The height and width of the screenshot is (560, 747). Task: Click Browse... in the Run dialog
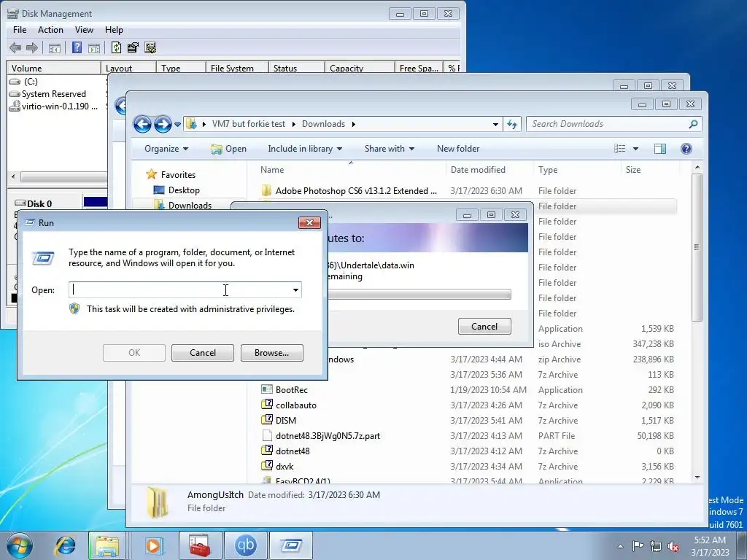(271, 353)
